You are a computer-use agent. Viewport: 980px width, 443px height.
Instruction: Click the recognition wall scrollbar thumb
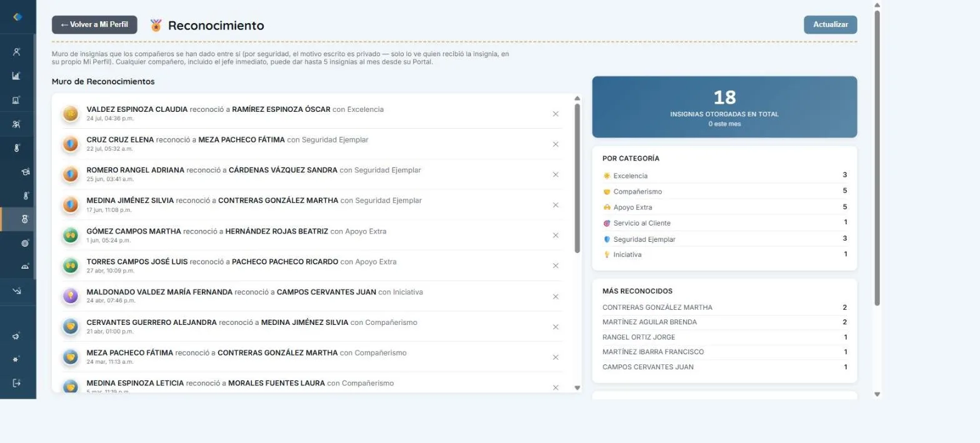pos(577,178)
